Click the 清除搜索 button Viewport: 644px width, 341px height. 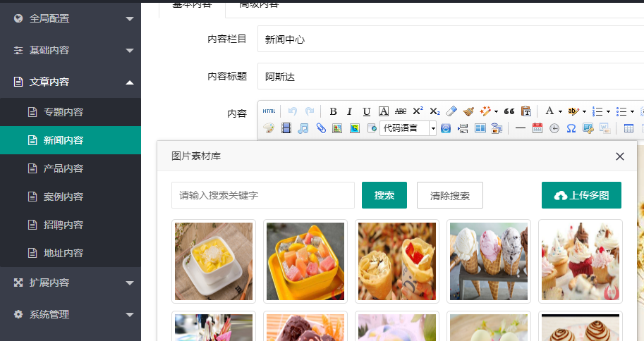(450, 195)
